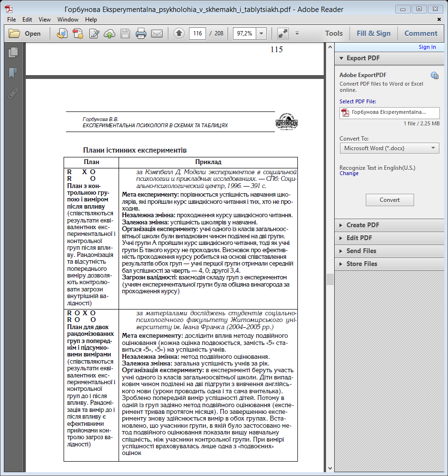
Task: Click the Open file button
Action: pyautogui.click(x=25, y=33)
